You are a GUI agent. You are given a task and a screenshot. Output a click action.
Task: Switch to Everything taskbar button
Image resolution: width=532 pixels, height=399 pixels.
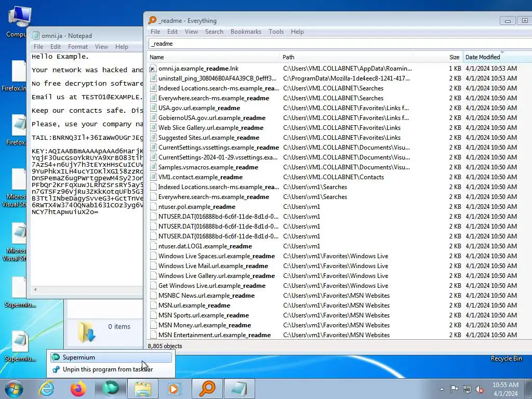(207, 389)
